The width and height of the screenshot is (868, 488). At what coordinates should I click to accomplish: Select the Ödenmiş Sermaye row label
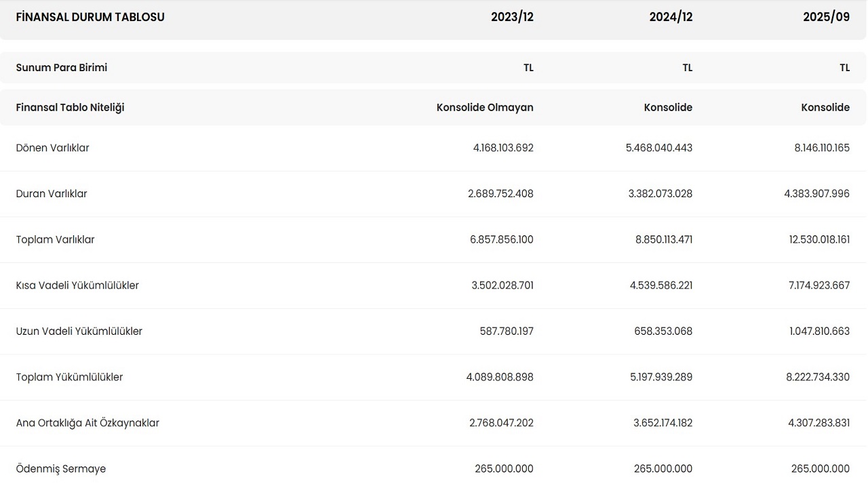pos(61,469)
